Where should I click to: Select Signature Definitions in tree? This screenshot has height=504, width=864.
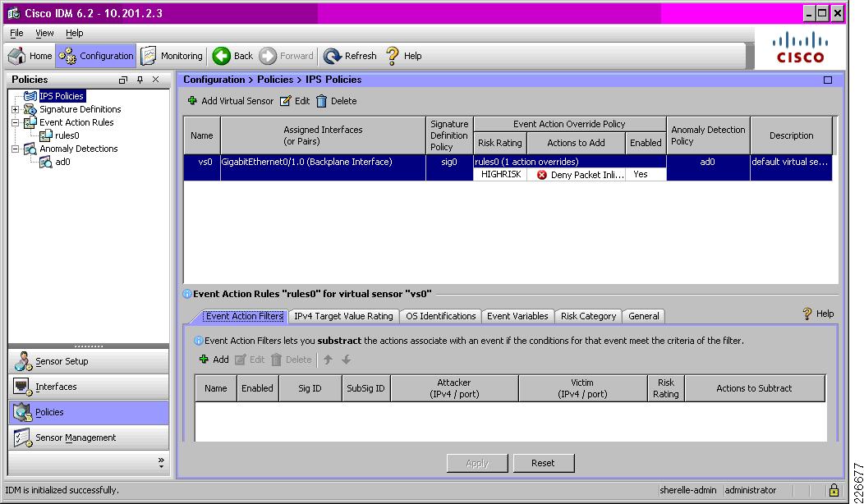tap(80, 109)
